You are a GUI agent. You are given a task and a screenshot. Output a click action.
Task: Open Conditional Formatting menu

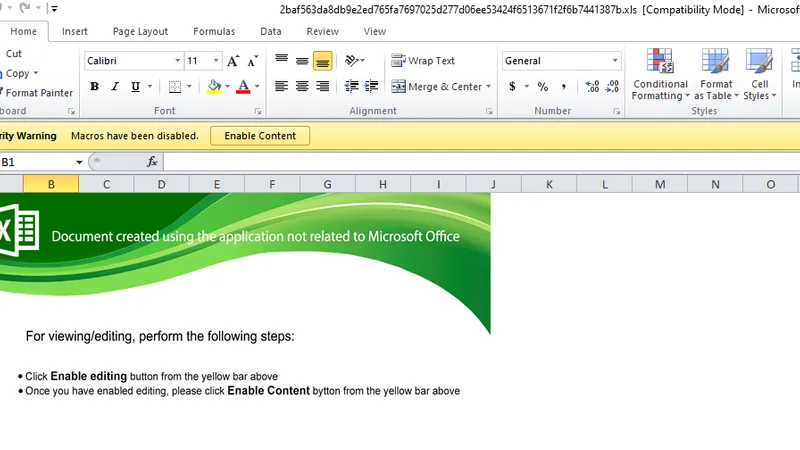coord(660,75)
